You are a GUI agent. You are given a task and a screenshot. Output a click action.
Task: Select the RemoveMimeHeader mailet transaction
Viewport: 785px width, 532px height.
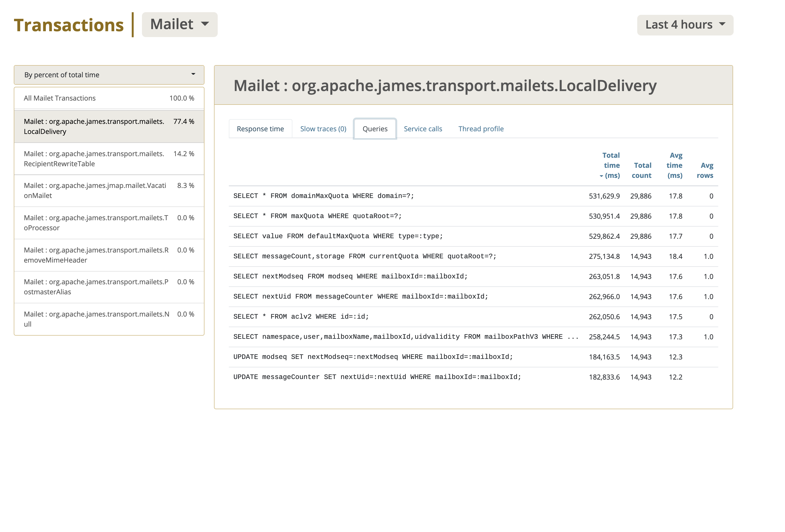click(x=109, y=255)
